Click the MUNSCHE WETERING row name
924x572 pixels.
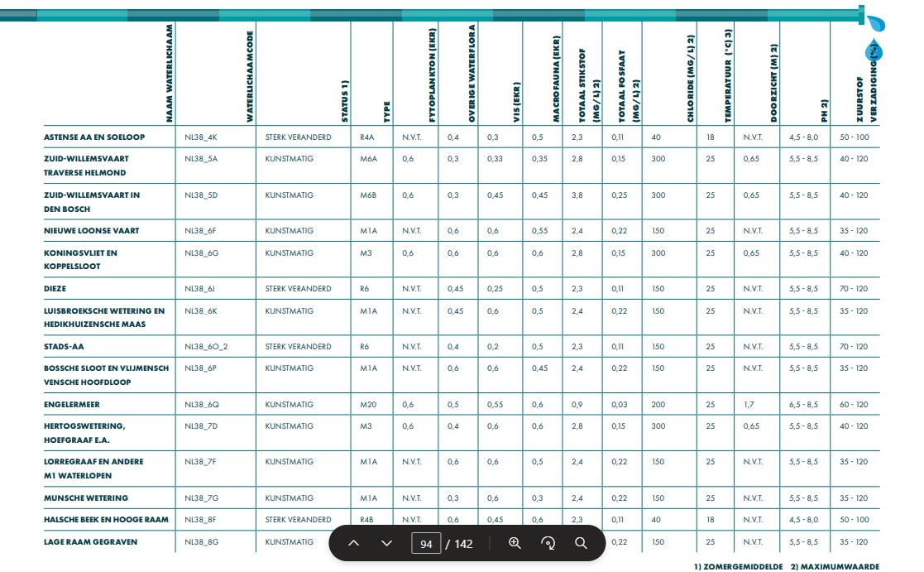[x=86, y=498]
